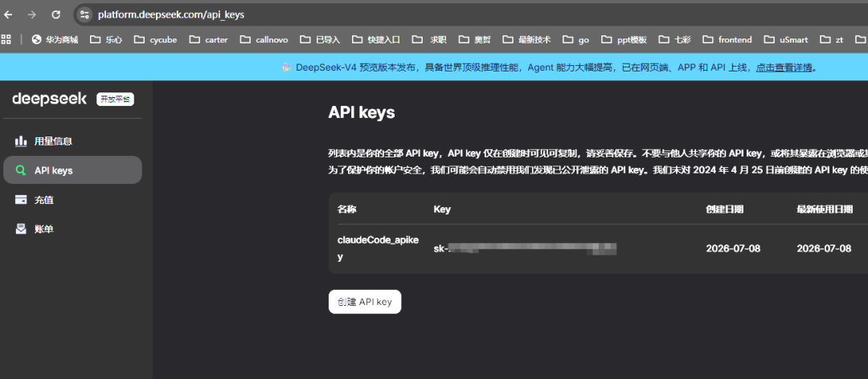Image resolution: width=868 pixels, height=379 pixels.
Task: Open the 点击查看详情 link in banner
Action: coord(784,67)
